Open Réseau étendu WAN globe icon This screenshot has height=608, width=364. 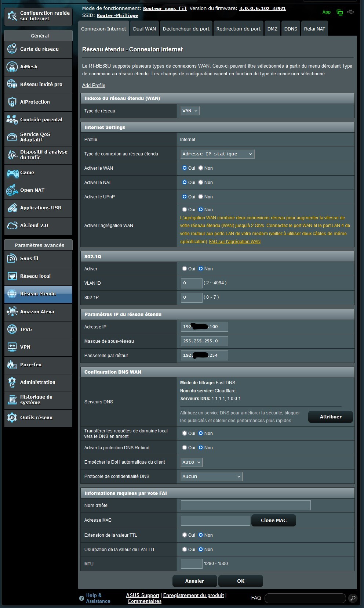coord(12,294)
